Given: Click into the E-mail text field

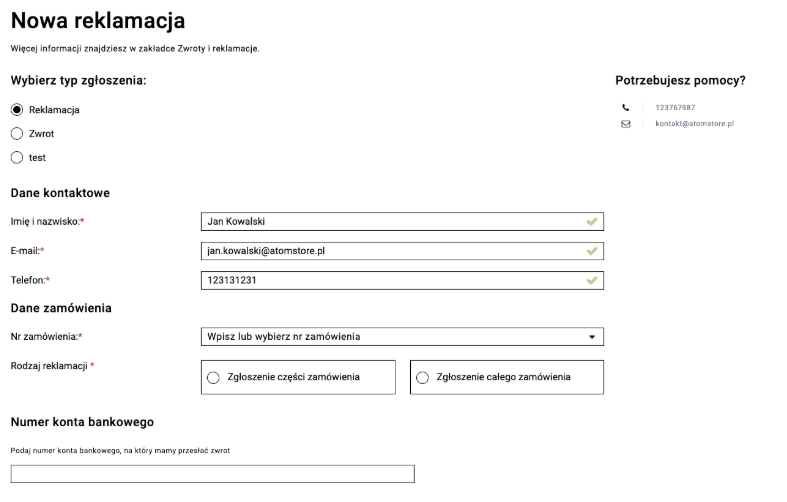Looking at the screenshot, I should pyautogui.click(x=390, y=251).
